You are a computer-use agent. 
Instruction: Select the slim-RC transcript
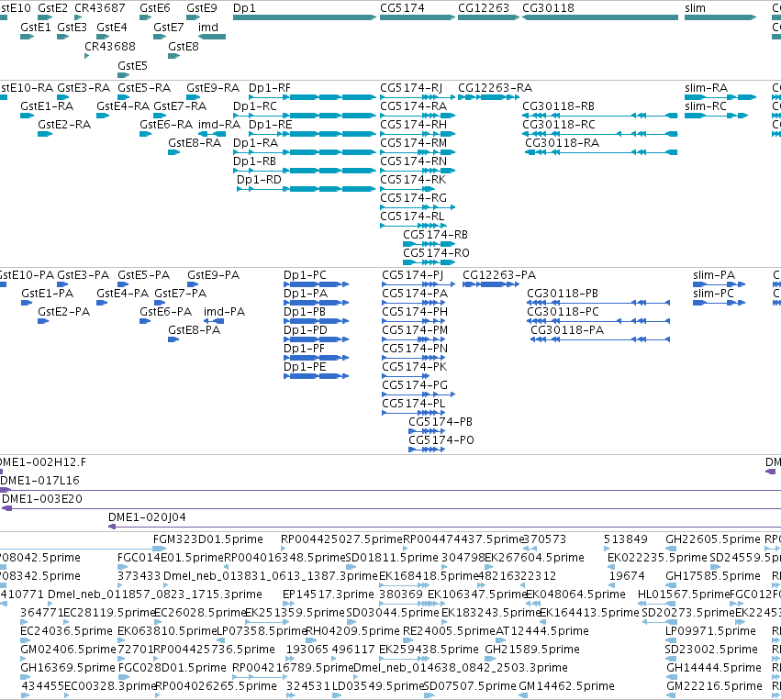[x=716, y=116]
